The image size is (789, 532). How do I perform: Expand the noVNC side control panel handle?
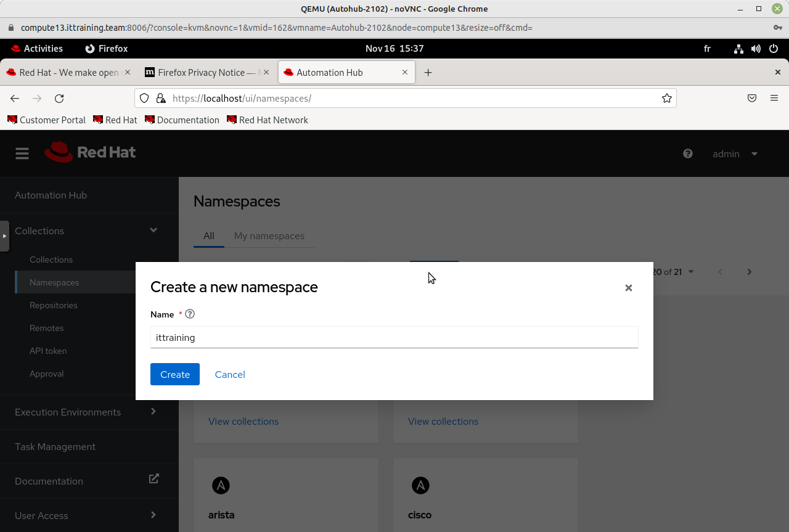4,236
